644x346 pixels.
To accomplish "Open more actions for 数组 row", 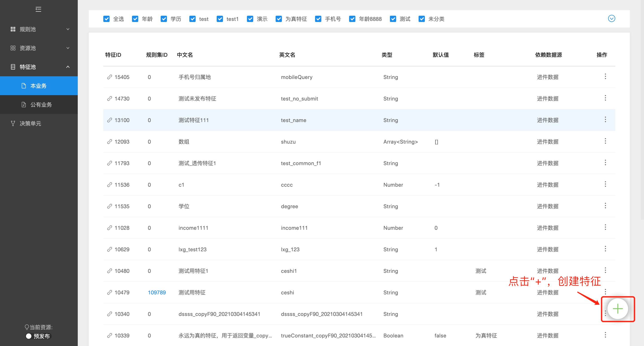I will pyautogui.click(x=605, y=141).
